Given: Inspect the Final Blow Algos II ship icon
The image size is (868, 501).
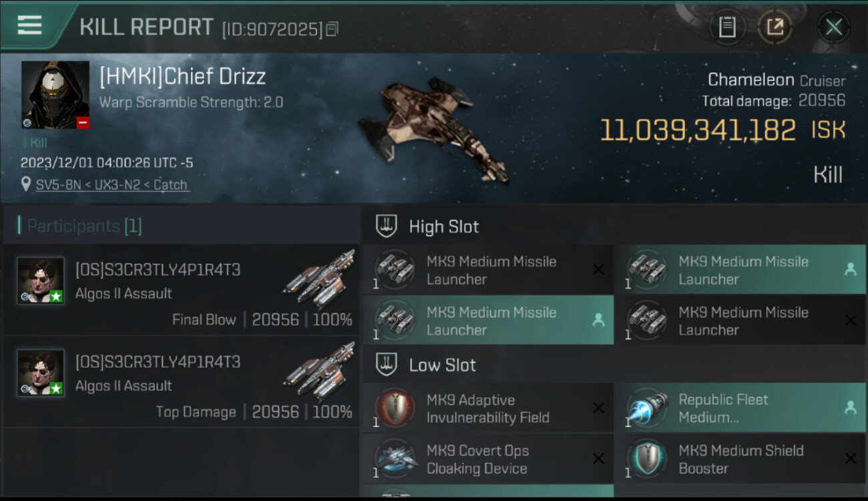Looking at the screenshot, I should pos(320,279).
